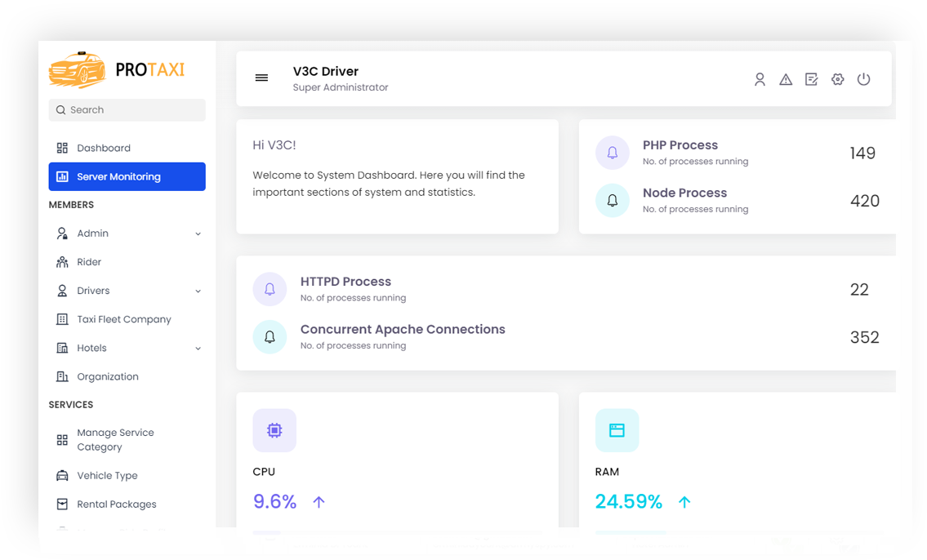Open the logs report icon in header
The height and width of the screenshot is (560, 927).
coord(811,79)
